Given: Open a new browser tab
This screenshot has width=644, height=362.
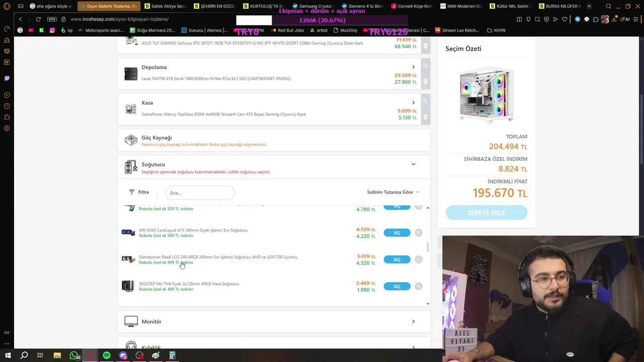Looking at the screenshot, I should 589,6.
